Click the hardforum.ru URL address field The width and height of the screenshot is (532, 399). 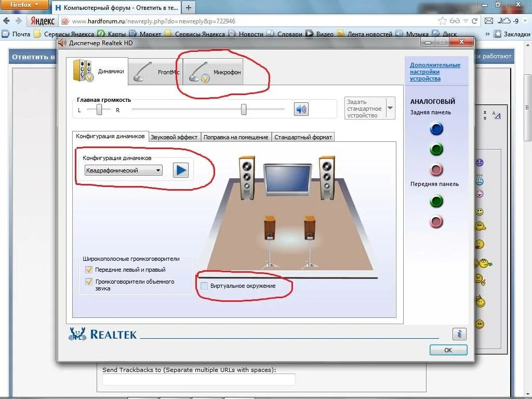[x=251, y=21]
